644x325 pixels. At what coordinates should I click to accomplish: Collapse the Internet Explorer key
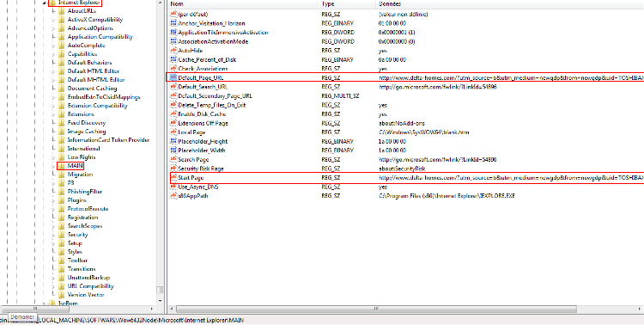pyautogui.click(x=45, y=3)
